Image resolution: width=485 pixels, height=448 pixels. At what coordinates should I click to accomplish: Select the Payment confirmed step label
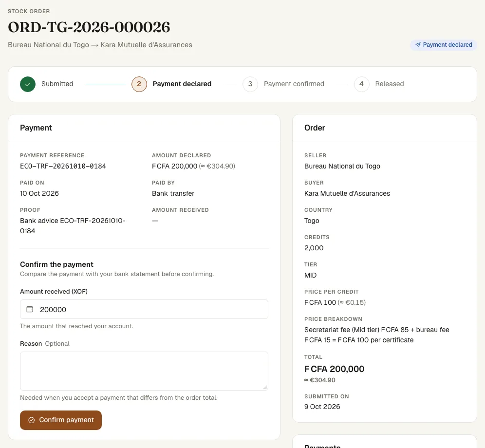(294, 84)
